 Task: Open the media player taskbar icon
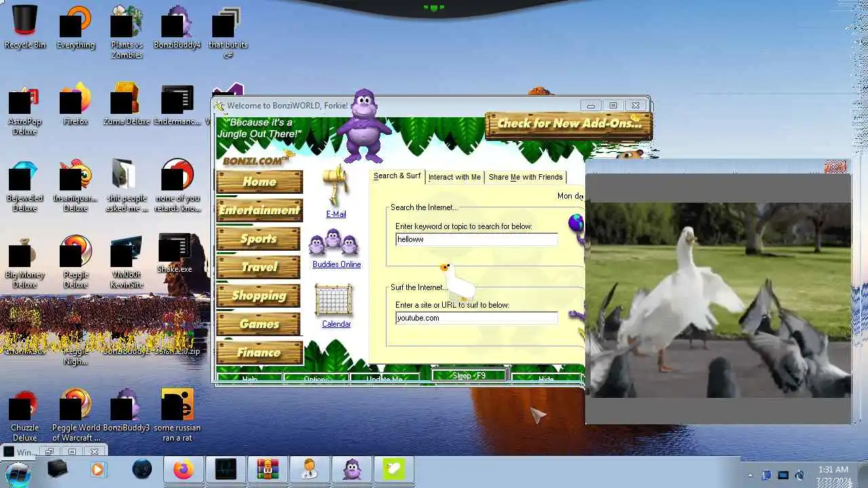[98, 469]
